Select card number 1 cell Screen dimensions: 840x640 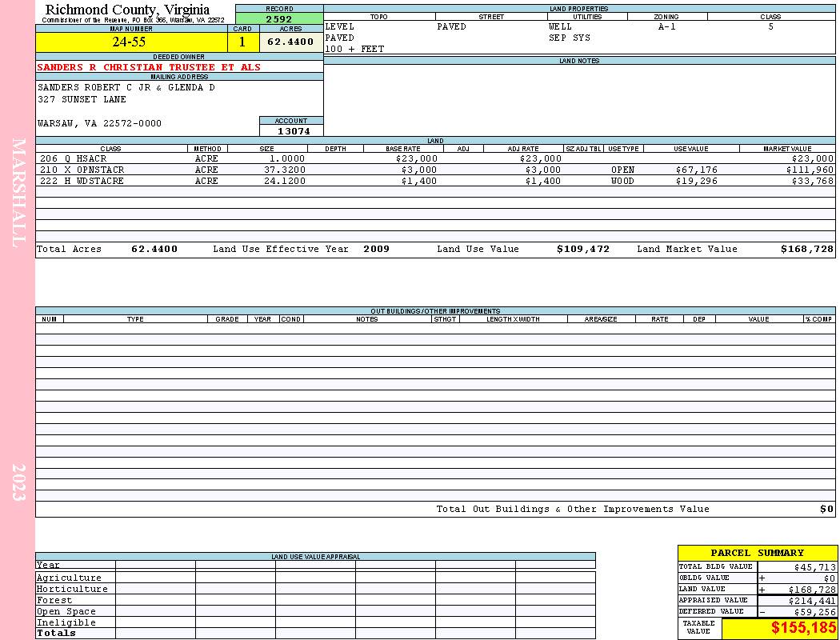242,42
